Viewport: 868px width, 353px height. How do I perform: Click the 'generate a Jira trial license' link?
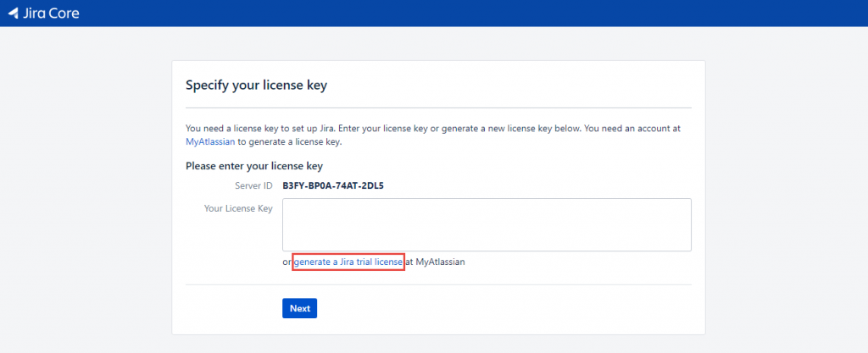348,262
